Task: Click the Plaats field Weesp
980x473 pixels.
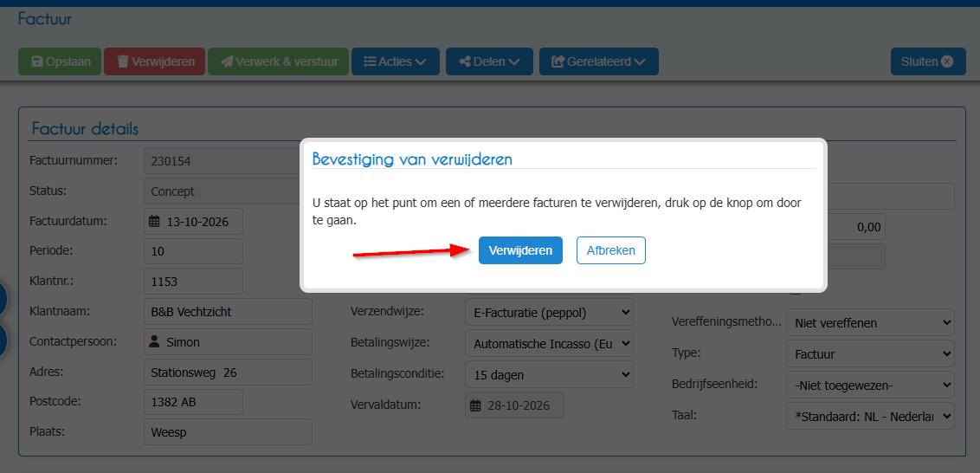Action: pos(229,432)
